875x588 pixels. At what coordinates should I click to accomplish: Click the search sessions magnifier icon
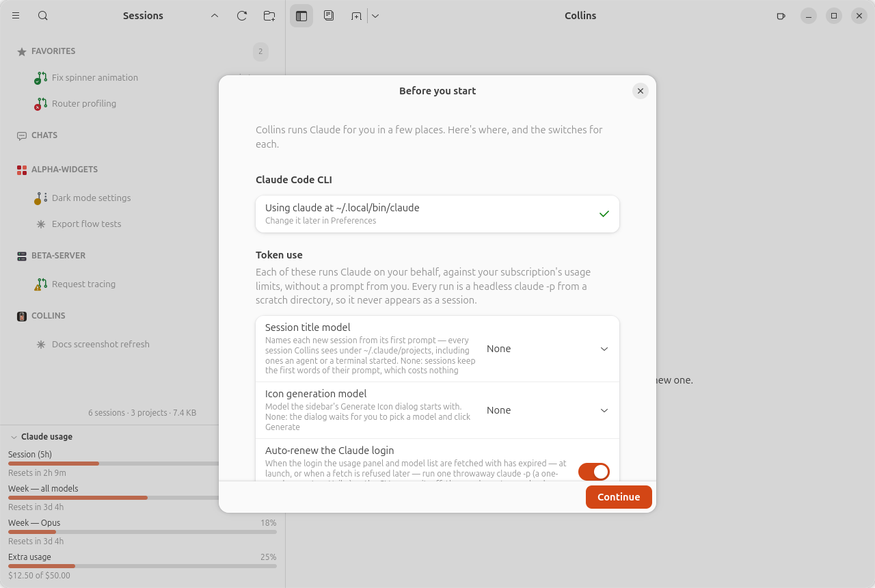[x=43, y=16]
